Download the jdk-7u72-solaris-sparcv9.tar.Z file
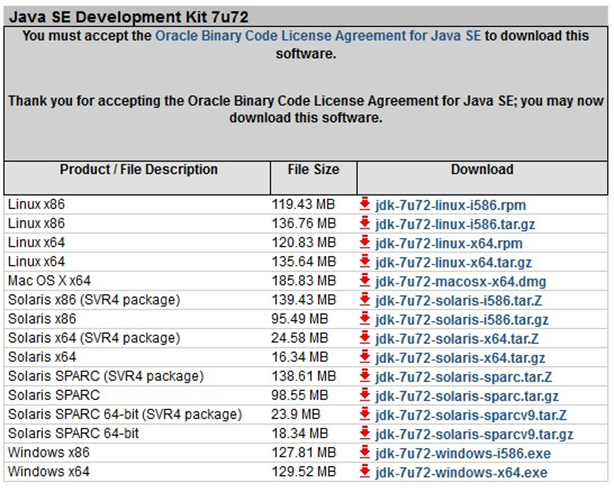The height and width of the screenshot is (492, 614). (x=470, y=414)
